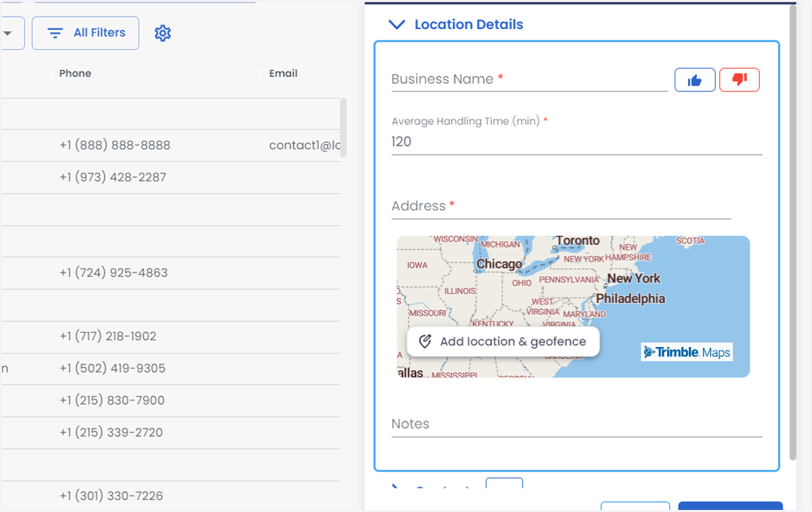Click thumbs up button
Screen dimensions: 812x512
(x=695, y=80)
